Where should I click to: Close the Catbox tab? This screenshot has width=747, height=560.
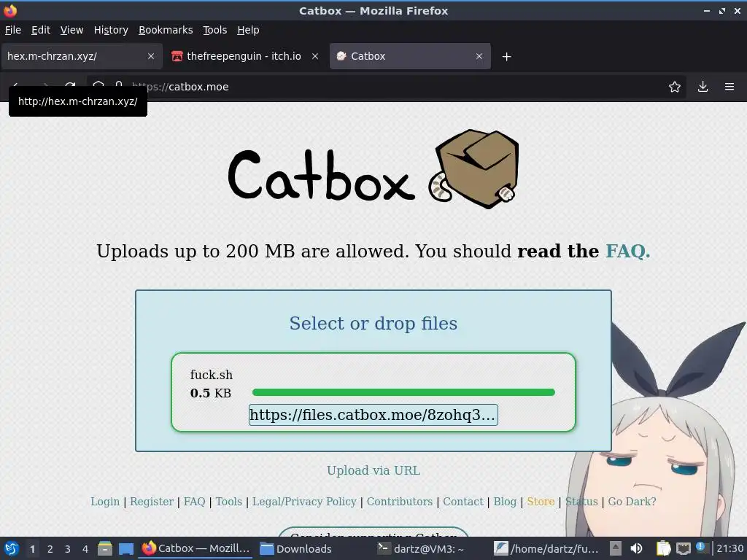(x=479, y=56)
